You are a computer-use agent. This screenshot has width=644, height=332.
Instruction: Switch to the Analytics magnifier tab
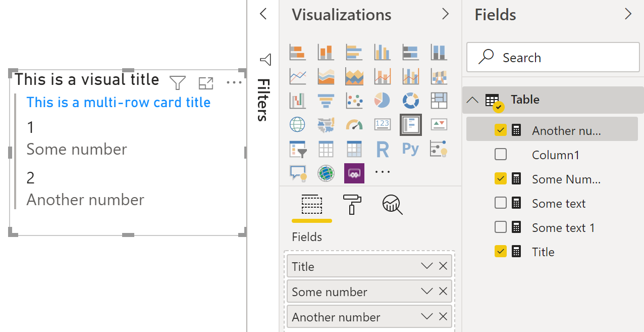[x=392, y=204]
